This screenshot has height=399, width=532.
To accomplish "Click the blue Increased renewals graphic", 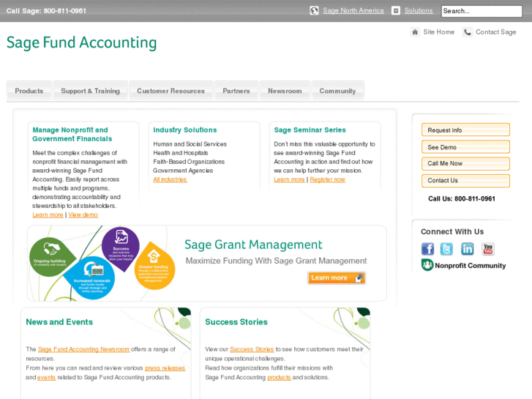I will click(91, 277).
